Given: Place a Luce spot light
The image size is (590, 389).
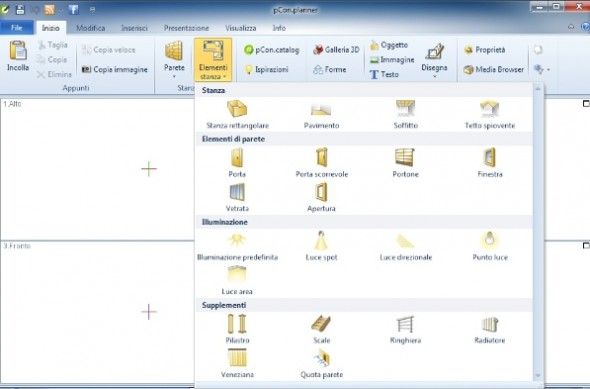Looking at the screenshot, I should tap(321, 246).
